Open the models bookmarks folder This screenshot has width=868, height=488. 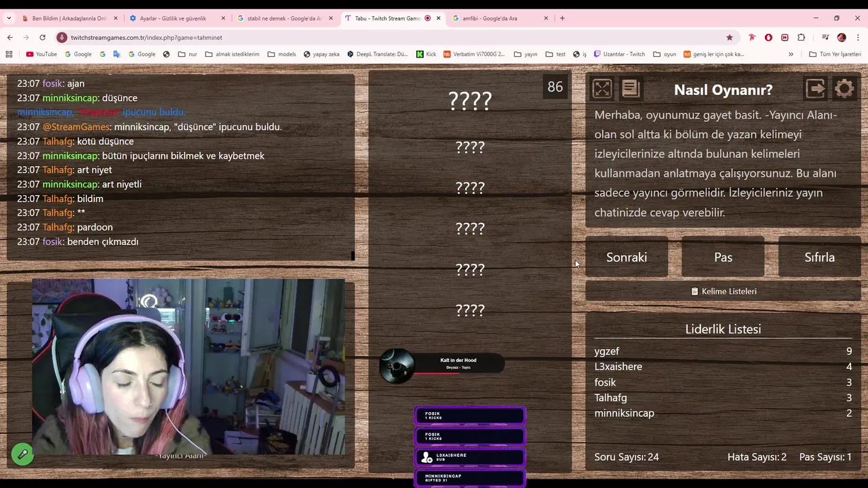[281, 54]
